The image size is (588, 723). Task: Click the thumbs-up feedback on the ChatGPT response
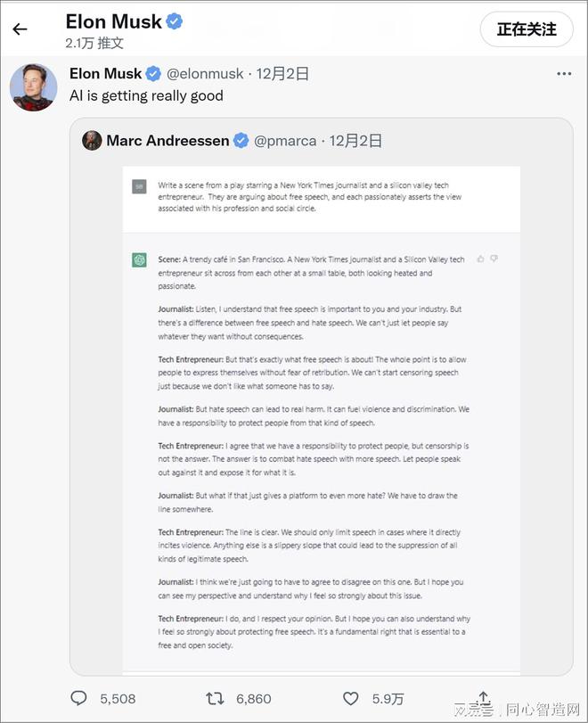pyautogui.click(x=481, y=259)
